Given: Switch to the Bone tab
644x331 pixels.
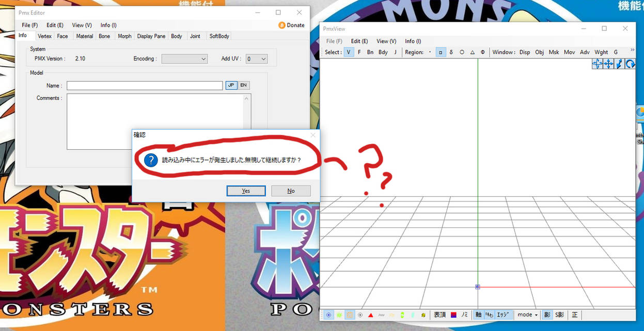Looking at the screenshot, I should (104, 36).
